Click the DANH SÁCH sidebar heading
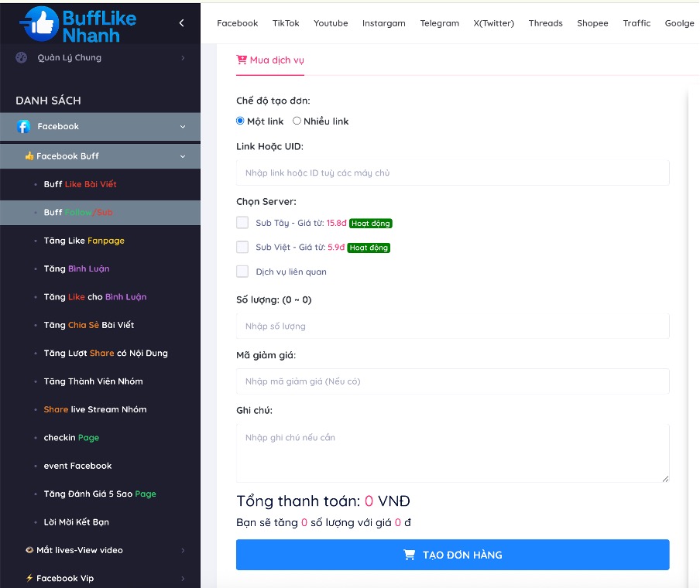This screenshot has height=588, width=700. pos(48,101)
